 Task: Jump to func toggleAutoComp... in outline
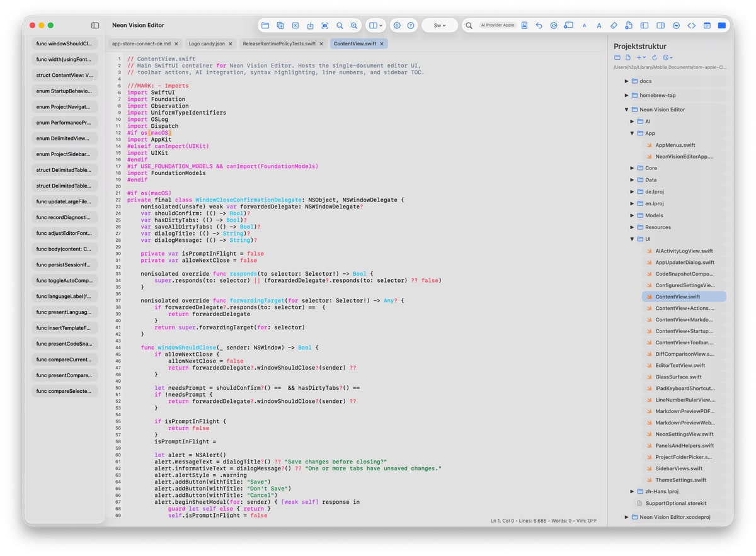coord(65,280)
